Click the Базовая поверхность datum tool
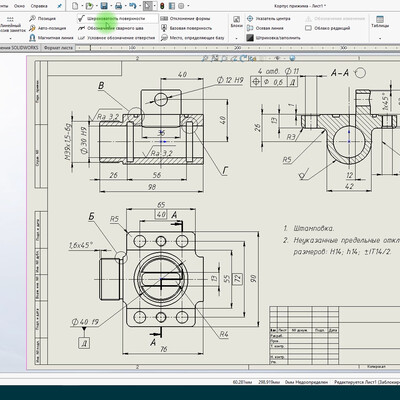Image resolution: width=400 pixels, height=400 pixels. point(186,28)
